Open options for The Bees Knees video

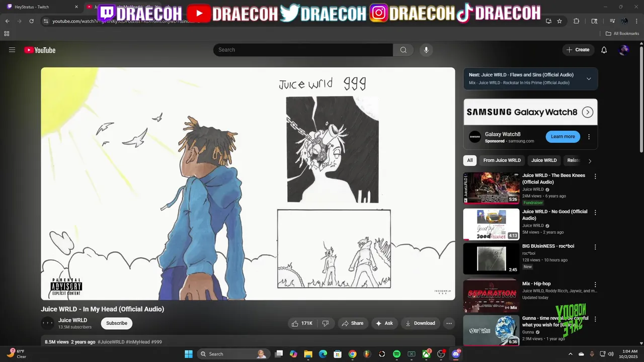click(595, 176)
